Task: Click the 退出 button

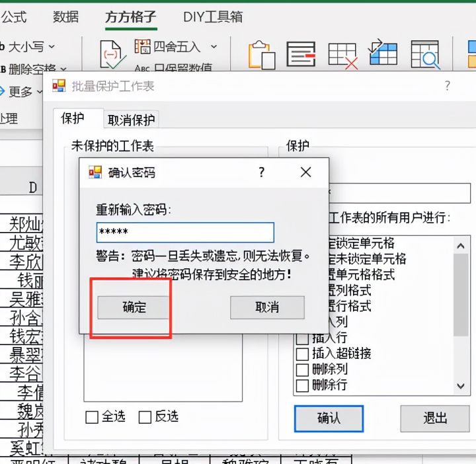Action: (435, 418)
